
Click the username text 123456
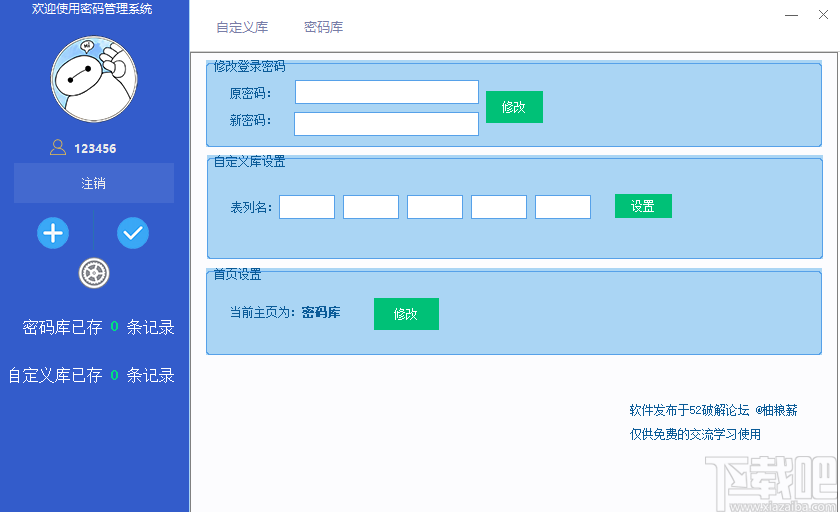pos(95,149)
